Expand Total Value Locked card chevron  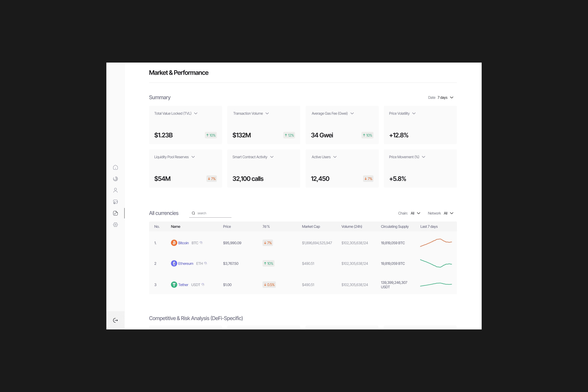coord(196,114)
